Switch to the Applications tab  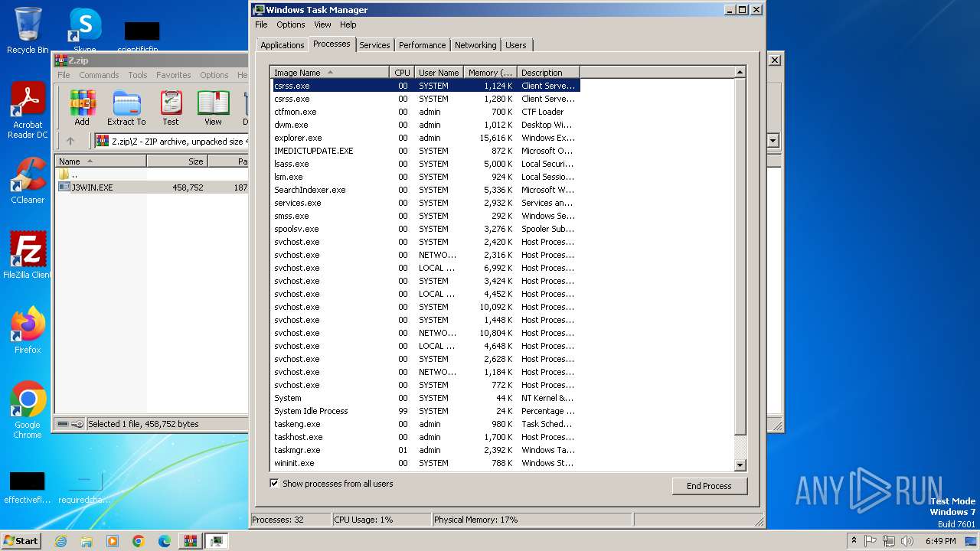pyautogui.click(x=283, y=45)
